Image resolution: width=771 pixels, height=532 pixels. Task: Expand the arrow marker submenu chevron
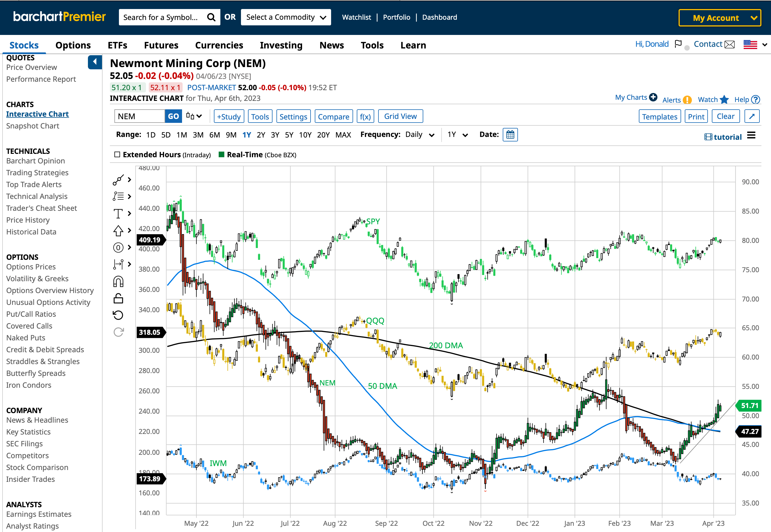coord(129,230)
